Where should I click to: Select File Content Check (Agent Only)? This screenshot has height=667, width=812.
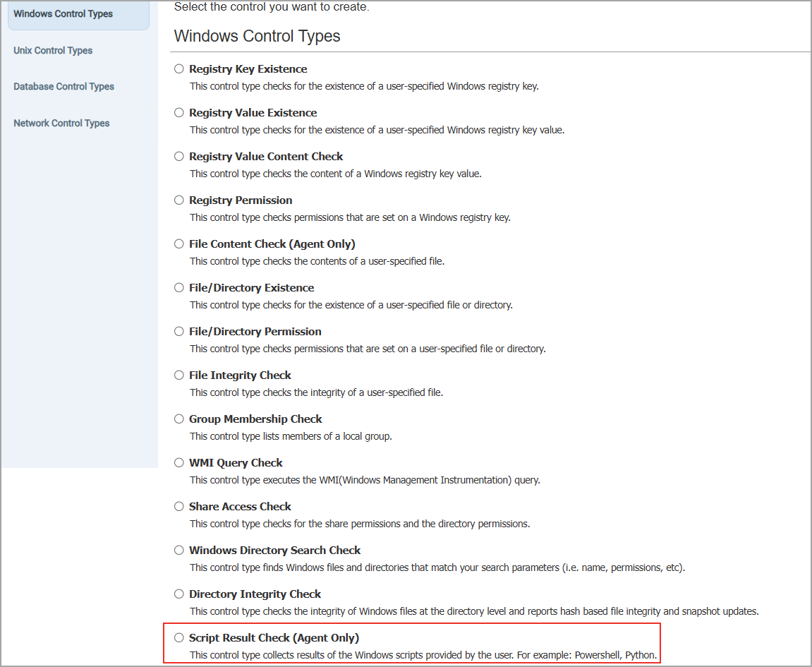(x=178, y=244)
